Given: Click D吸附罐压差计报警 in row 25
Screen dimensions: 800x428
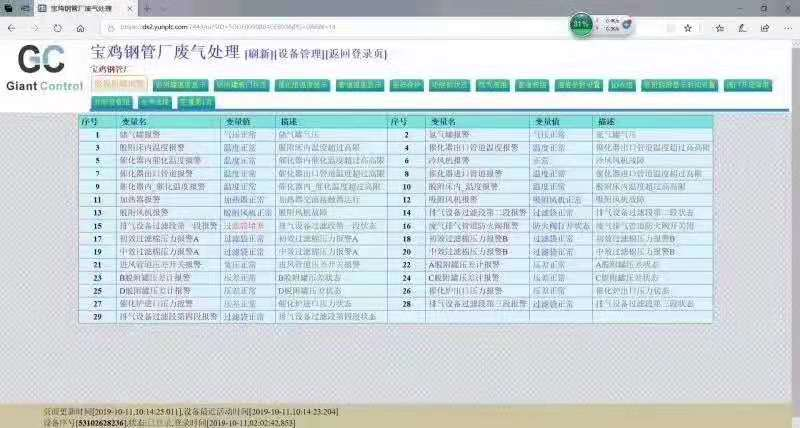Looking at the screenshot, I should click(155, 290).
